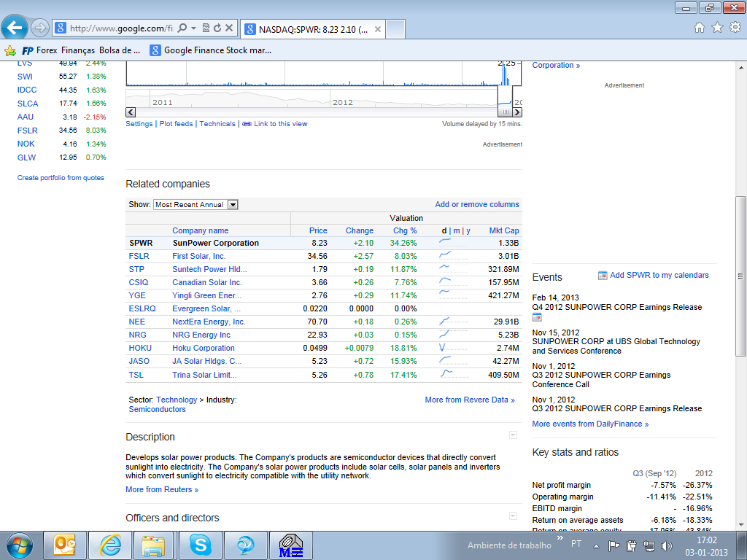Open Outlook from the taskbar
This screenshot has width=747, height=560.
pyautogui.click(x=65, y=545)
